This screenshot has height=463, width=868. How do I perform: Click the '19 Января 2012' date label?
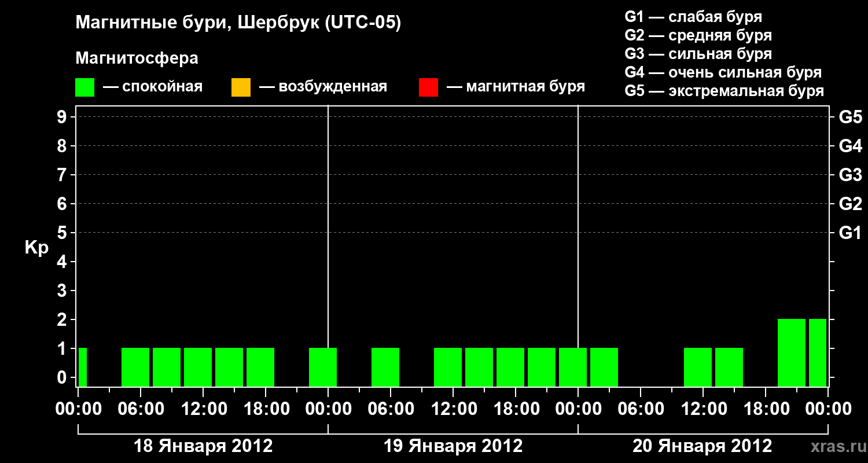[x=453, y=446]
